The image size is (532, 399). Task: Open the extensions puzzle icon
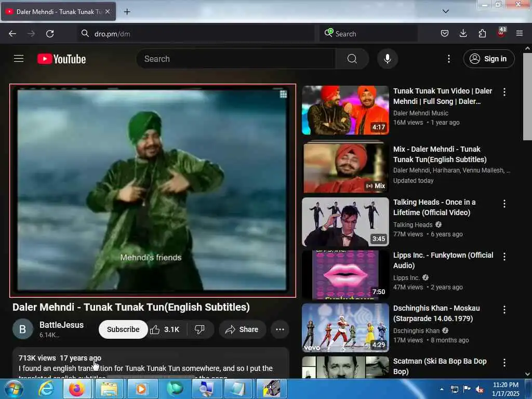[482, 33]
